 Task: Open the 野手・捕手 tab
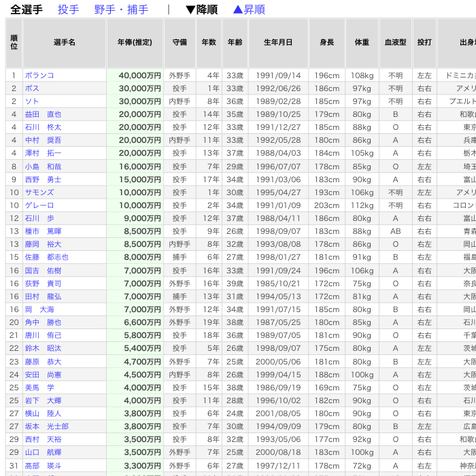(120, 10)
